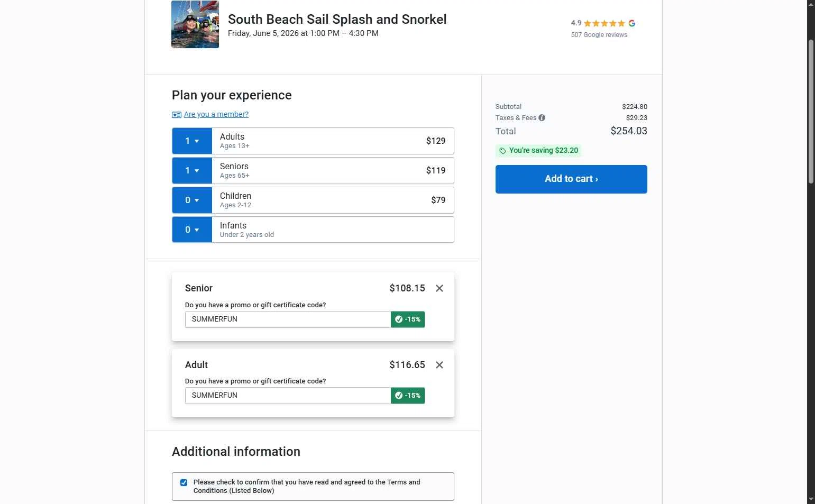The height and width of the screenshot is (504, 815).
Task: Uncheck the Terms and Conditions checkbox
Action: [x=184, y=482]
